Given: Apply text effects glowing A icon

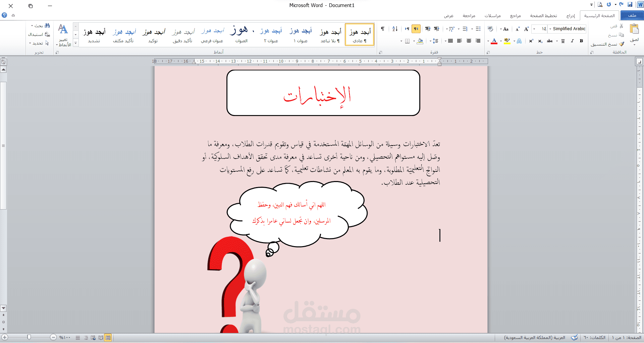Looking at the screenshot, I should click(x=519, y=41).
